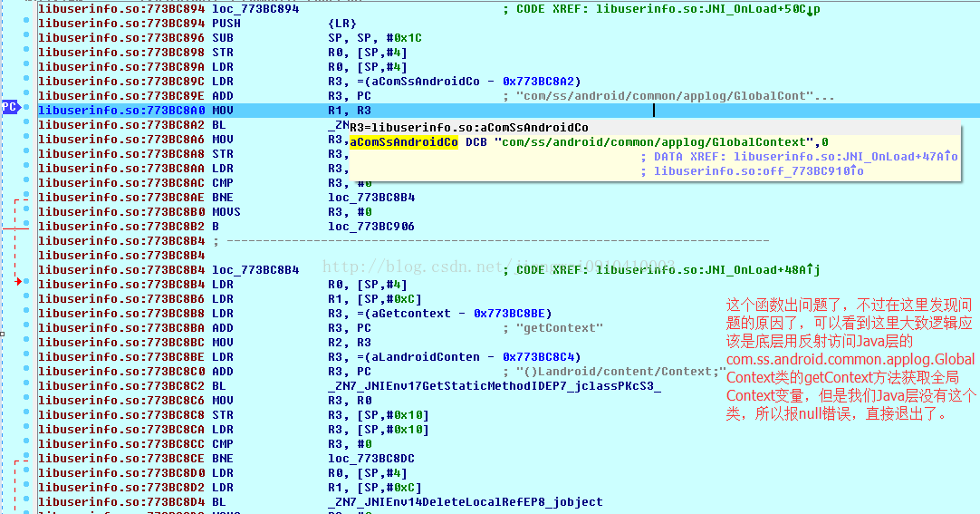Jump to loc_773BC8DC branch target

click(x=371, y=459)
